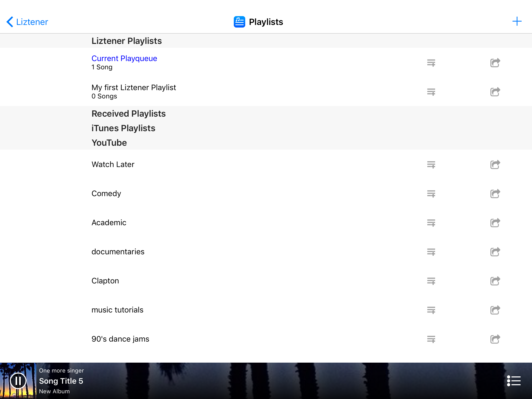
Task: Share the 90's dance jams playlist
Action: 495,339
